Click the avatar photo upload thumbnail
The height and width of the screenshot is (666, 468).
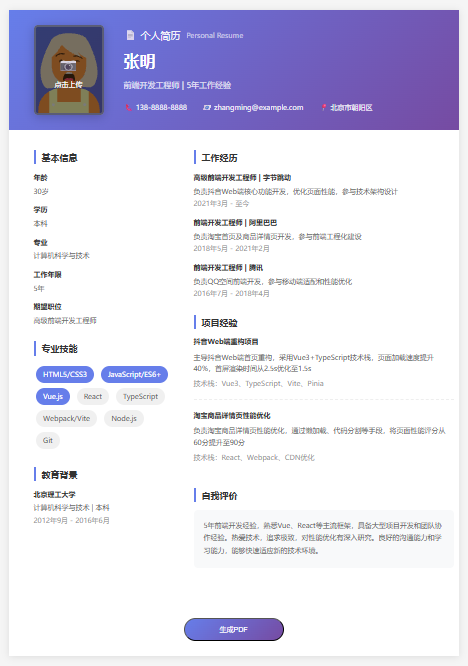coord(69,70)
